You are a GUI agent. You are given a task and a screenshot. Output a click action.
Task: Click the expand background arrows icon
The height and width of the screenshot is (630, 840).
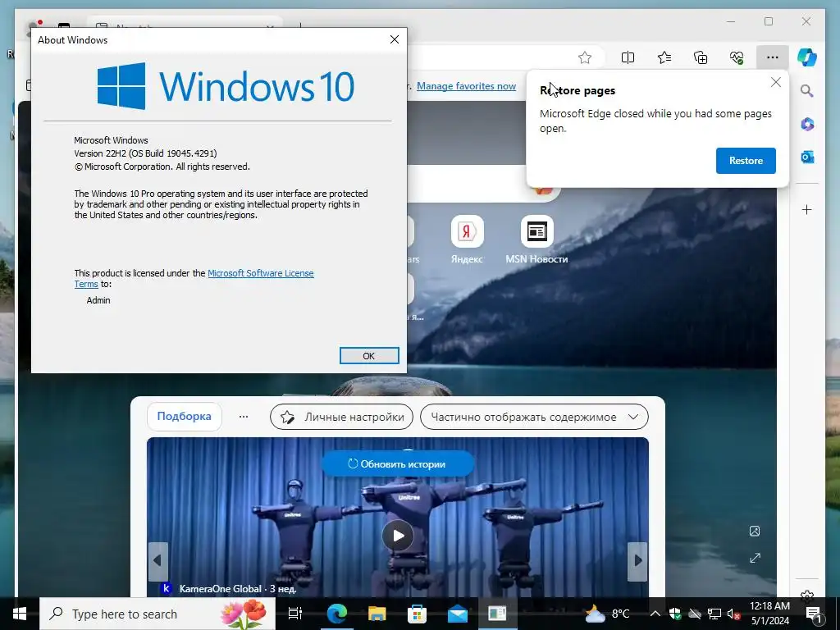[x=755, y=558]
